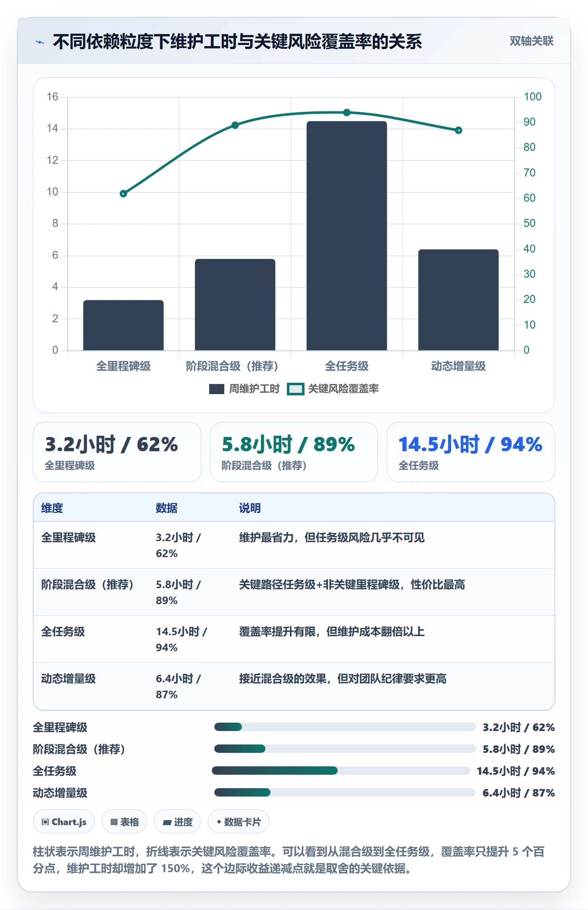Viewport: 588px width, 910px height.
Task: Click the 动态增量级 progress bar
Action: 345,792
